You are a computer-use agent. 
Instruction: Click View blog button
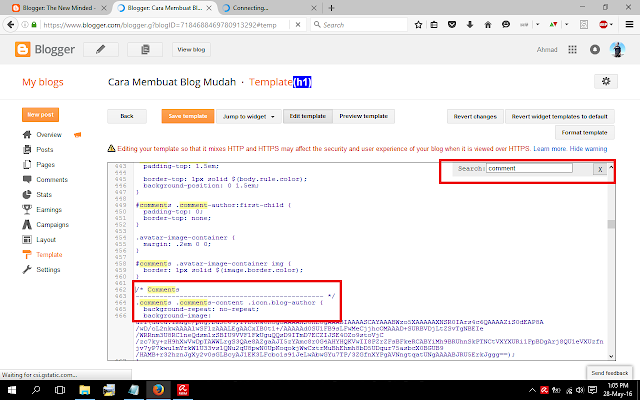[x=191, y=49]
